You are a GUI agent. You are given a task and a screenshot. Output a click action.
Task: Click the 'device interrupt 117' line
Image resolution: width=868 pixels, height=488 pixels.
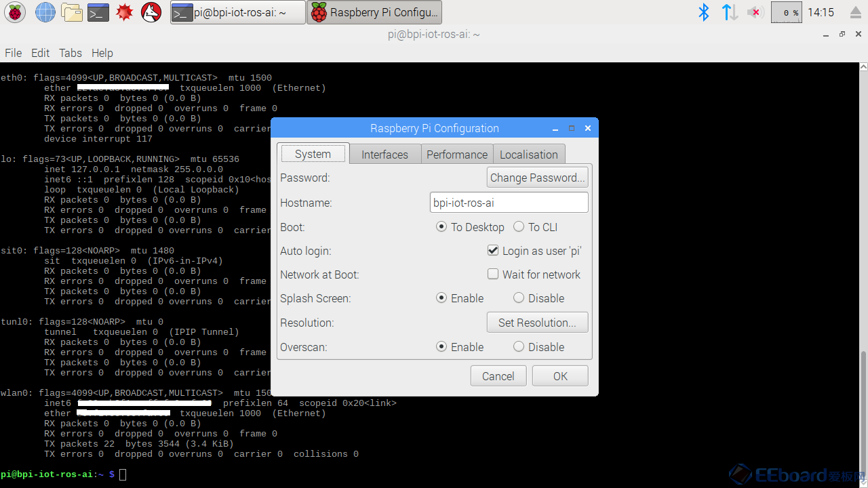98,139
